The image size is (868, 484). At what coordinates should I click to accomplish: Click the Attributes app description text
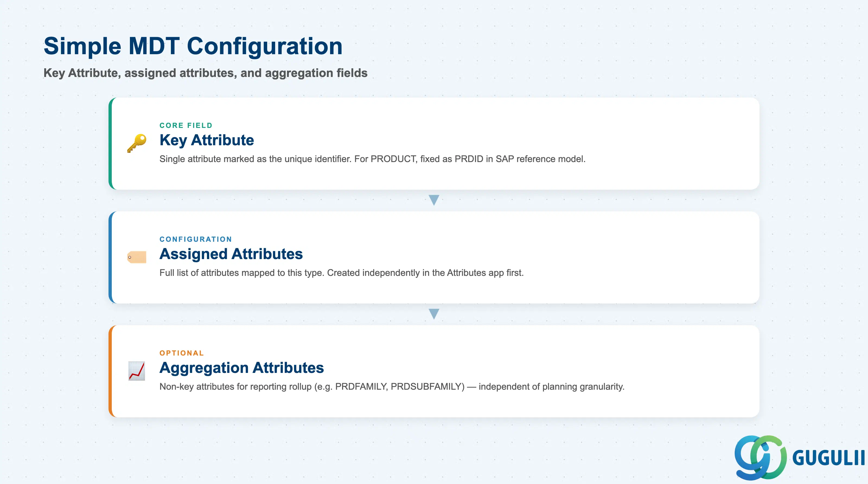pyautogui.click(x=341, y=273)
